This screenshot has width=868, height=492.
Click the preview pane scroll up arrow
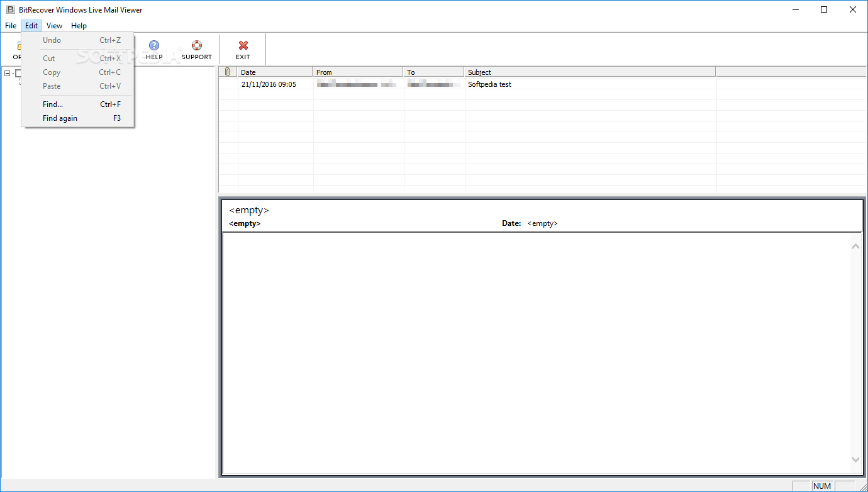click(855, 246)
